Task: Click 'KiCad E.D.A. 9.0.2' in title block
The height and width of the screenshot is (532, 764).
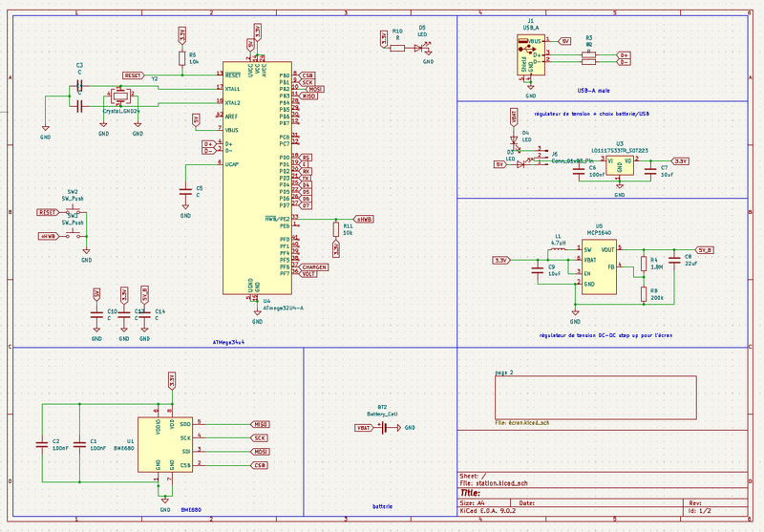Action: tap(488, 511)
